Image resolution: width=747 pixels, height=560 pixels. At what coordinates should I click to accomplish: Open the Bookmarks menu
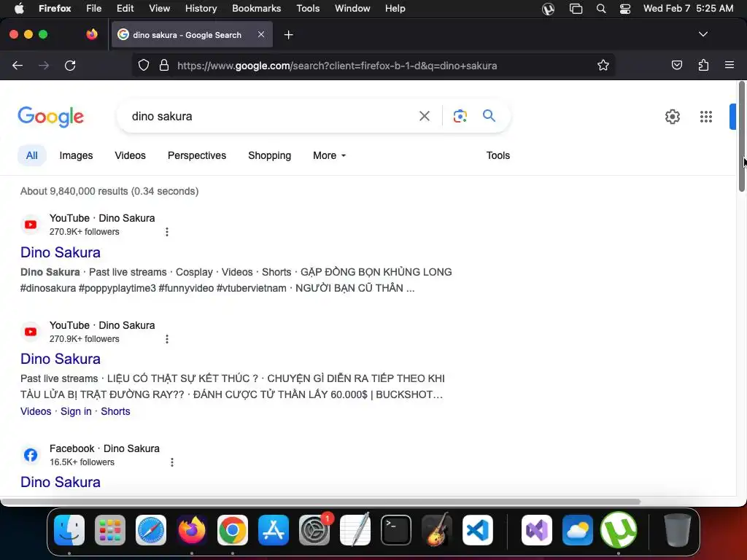click(256, 9)
